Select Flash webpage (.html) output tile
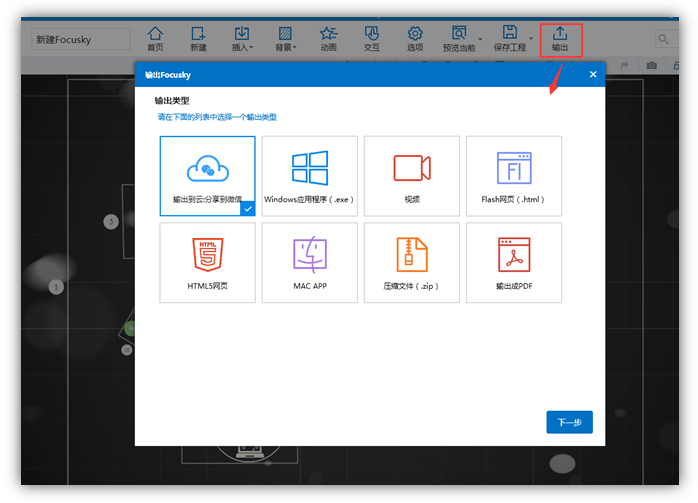This screenshot has width=698, height=503. tap(513, 176)
